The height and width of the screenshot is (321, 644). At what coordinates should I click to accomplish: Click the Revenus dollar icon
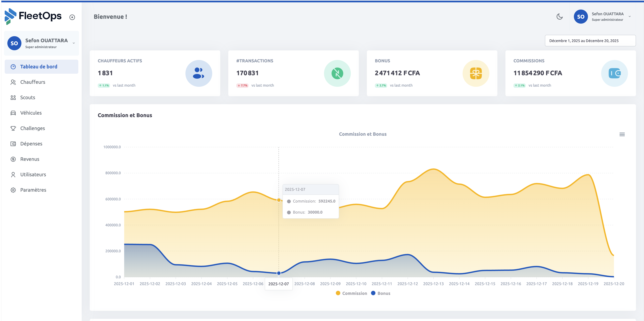tap(13, 159)
